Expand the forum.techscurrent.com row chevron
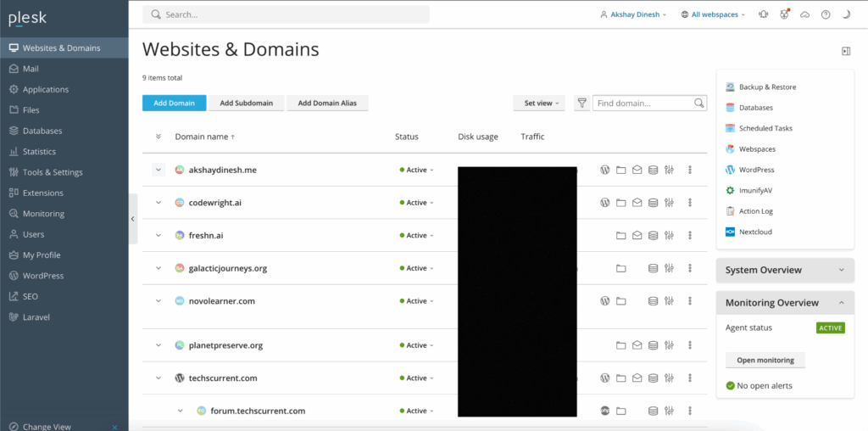Viewport: 868px width, 431px height. click(x=180, y=411)
